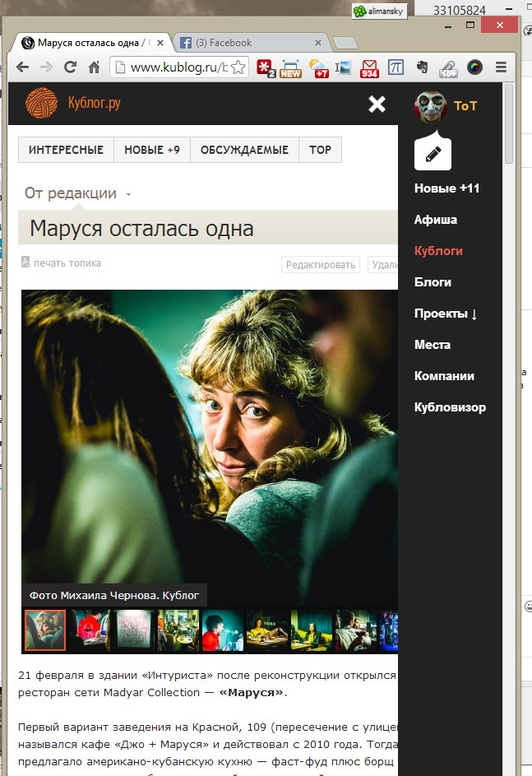
Task: Select the second gallery thumbnail
Action: coord(90,630)
